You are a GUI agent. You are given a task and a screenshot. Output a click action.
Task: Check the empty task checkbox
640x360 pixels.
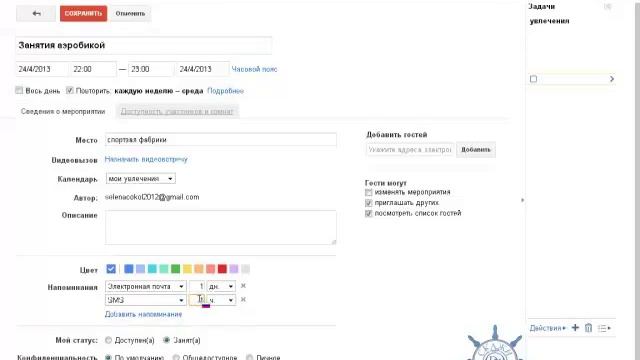coord(533,79)
